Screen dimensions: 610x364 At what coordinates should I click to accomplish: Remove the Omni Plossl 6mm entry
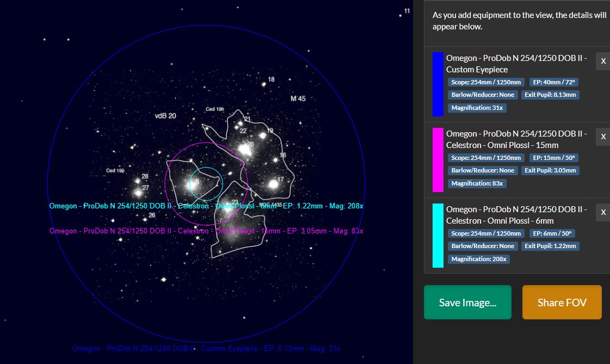coord(603,212)
